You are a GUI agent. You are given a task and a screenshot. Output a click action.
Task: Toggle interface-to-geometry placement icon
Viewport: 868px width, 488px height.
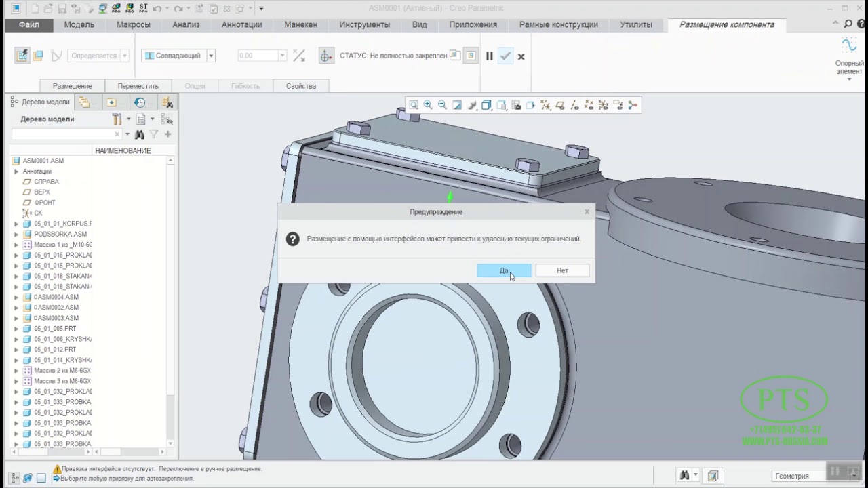click(x=22, y=56)
